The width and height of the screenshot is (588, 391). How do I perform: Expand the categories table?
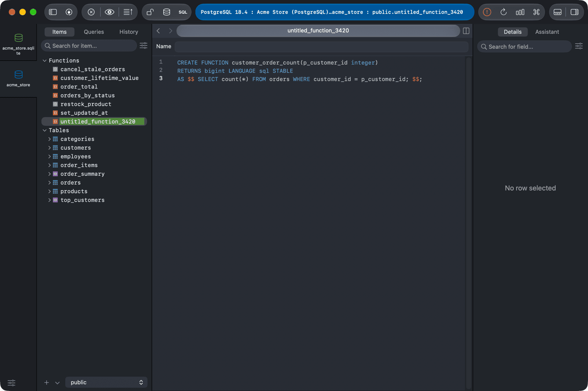coord(49,139)
